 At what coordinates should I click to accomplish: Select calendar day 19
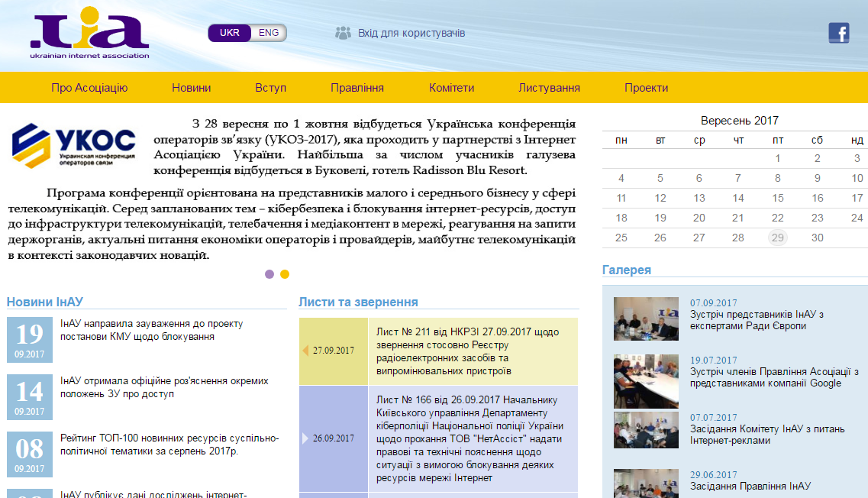660,218
